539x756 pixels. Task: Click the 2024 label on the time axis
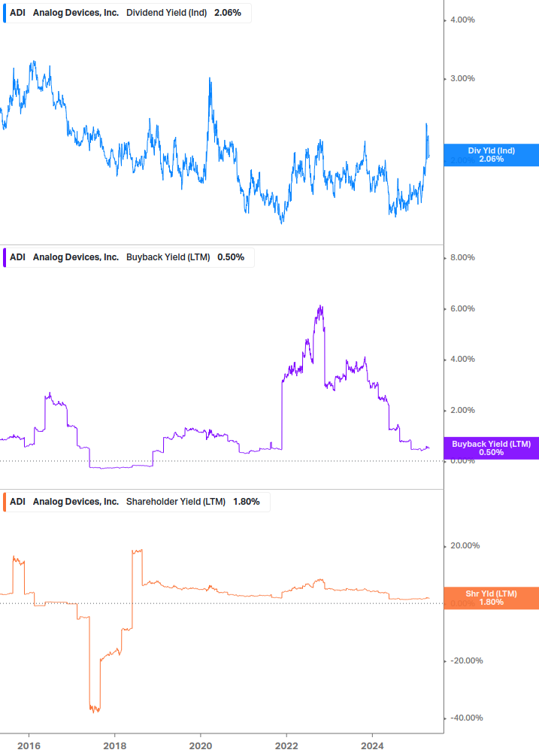click(x=372, y=746)
